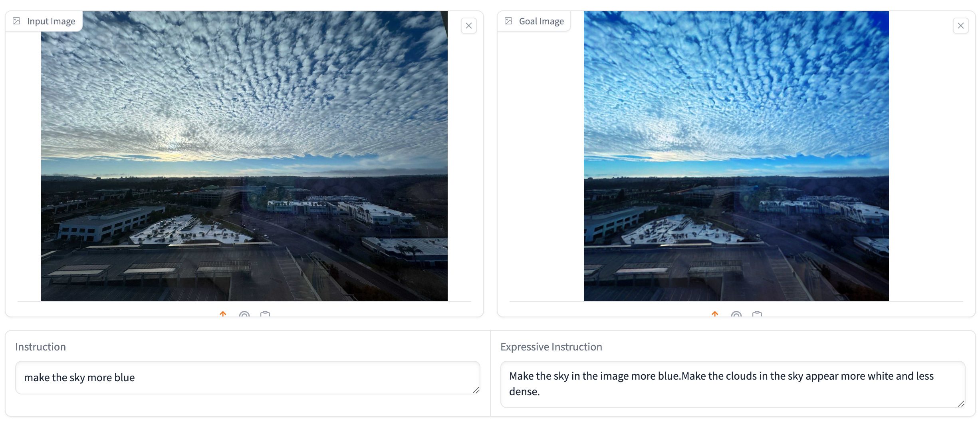Image resolution: width=980 pixels, height=422 pixels.
Task: Click the image icon in the Goal Image label
Action: (x=508, y=21)
